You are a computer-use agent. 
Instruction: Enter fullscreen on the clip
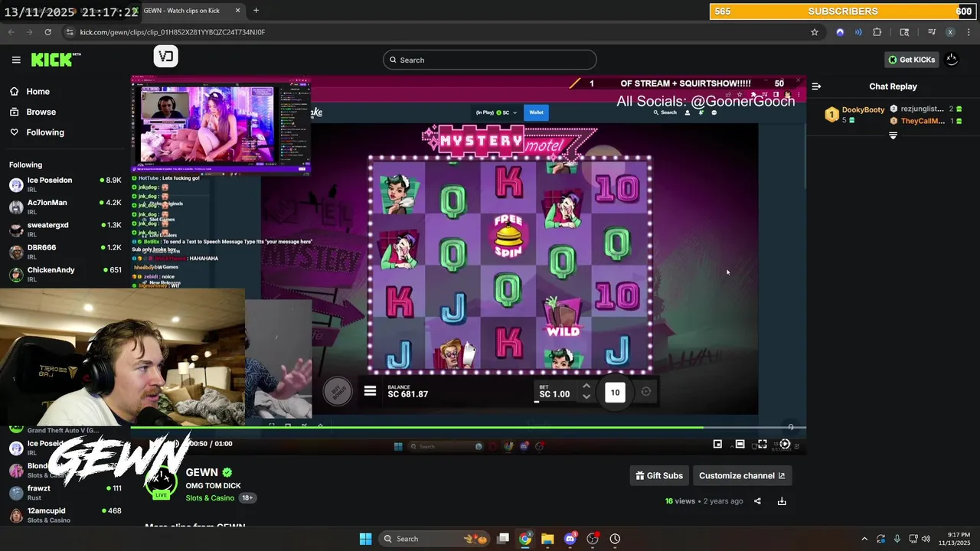[x=762, y=444]
